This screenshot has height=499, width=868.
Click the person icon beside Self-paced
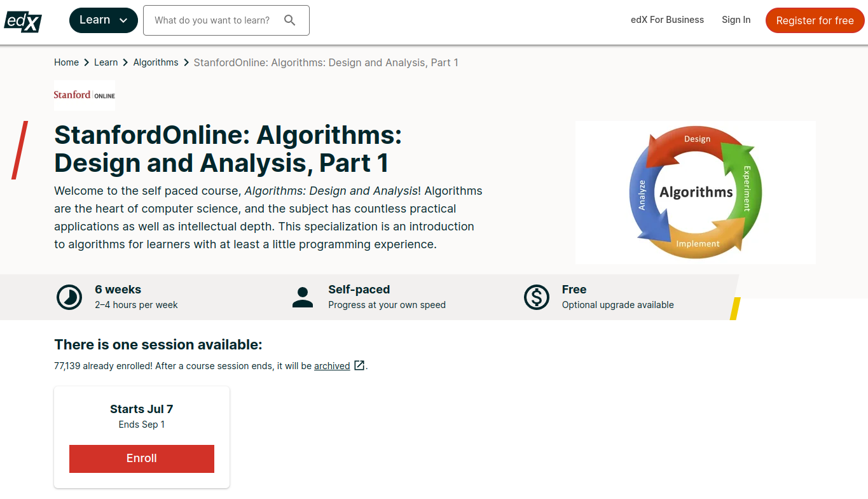click(x=303, y=297)
